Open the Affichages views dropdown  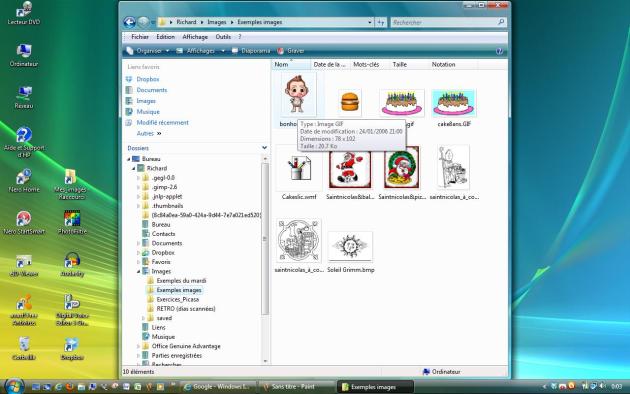(x=200, y=51)
